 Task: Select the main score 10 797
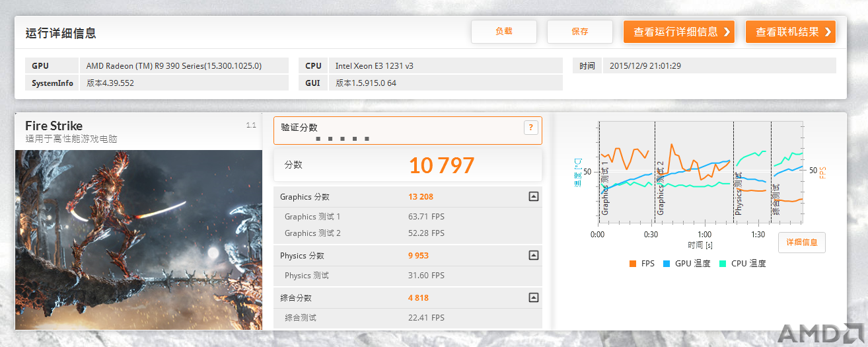[x=441, y=165]
